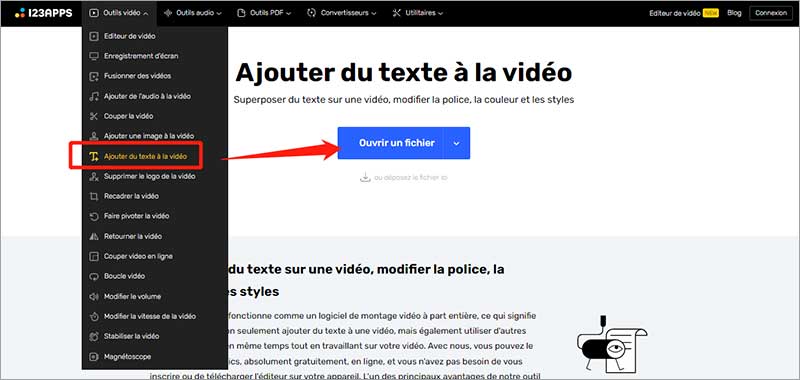This screenshot has width=800, height=380.
Task: Click the Connexion button
Action: [770, 13]
